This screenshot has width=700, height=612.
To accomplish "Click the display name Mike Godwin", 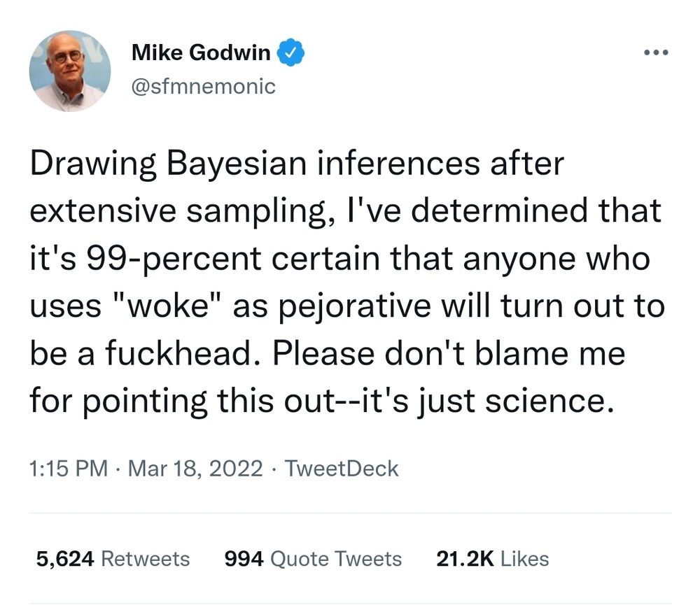I will [x=201, y=53].
